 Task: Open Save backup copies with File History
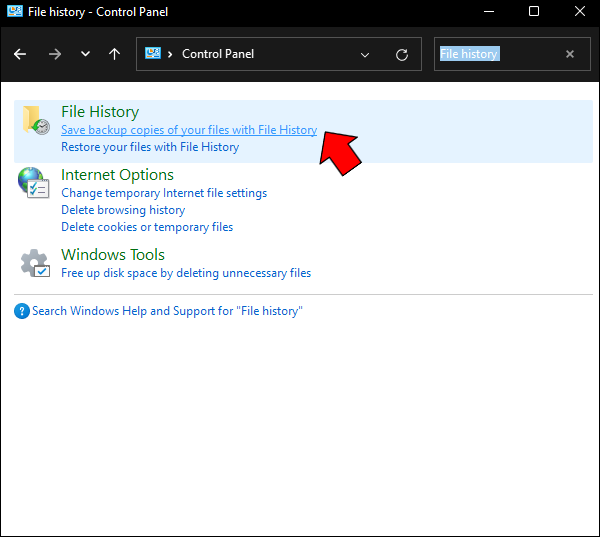pos(189,130)
